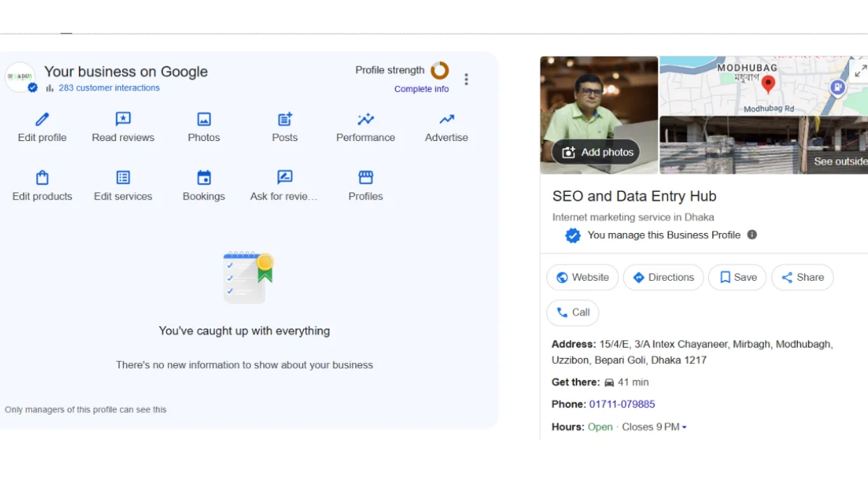868x492 pixels.
Task: Click the info icon beside manage profile
Action: 752,234
